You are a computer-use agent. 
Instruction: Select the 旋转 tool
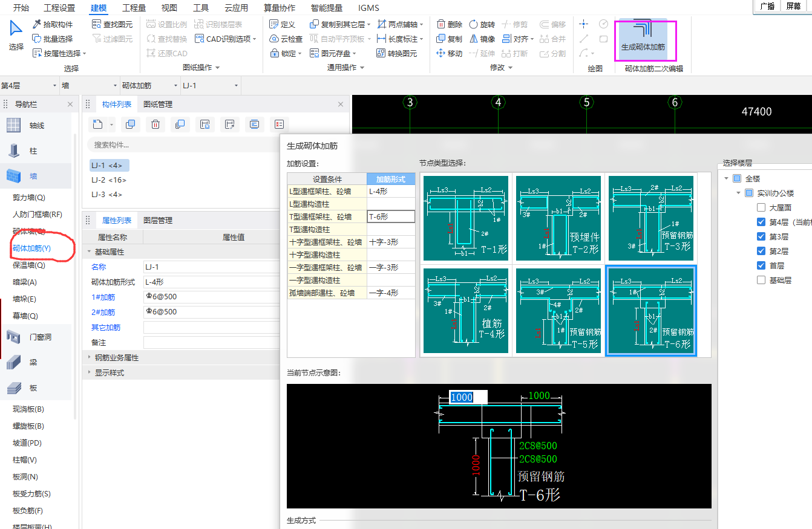click(x=482, y=24)
